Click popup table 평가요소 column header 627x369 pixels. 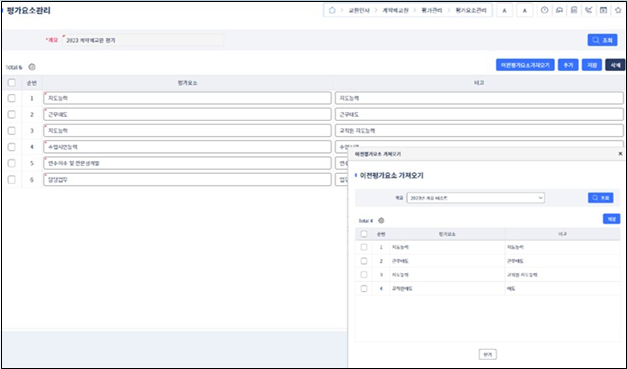[447, 234]
